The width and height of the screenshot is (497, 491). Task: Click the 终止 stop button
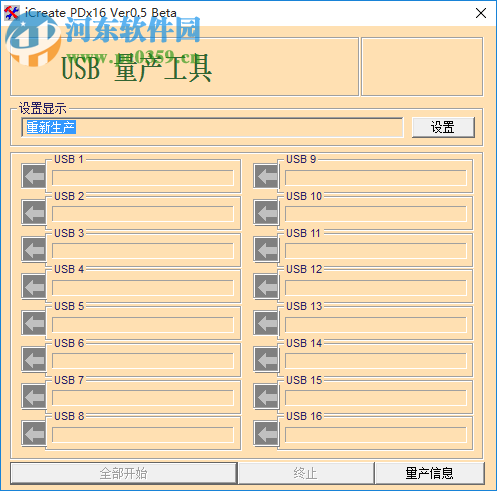[x=306, y=473]
